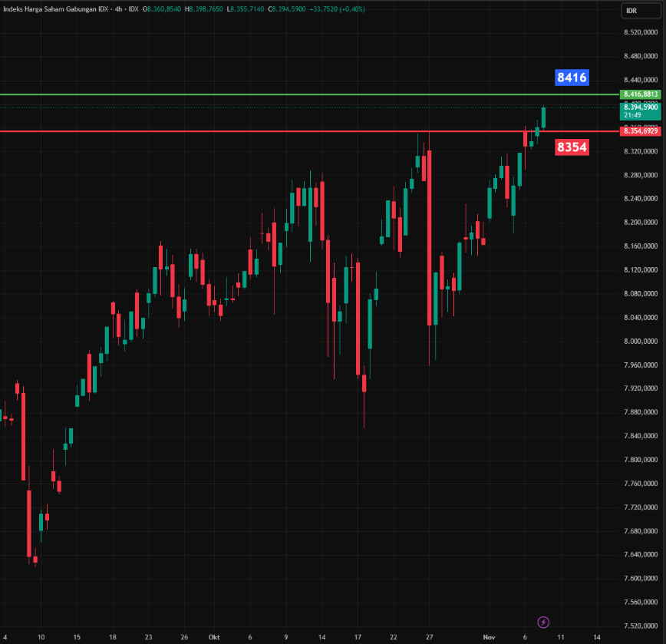This screenshot has height=644, width=666.
Task: Click the purple lightning event icon
Action: pyautogui.click(x=543, y=622)
